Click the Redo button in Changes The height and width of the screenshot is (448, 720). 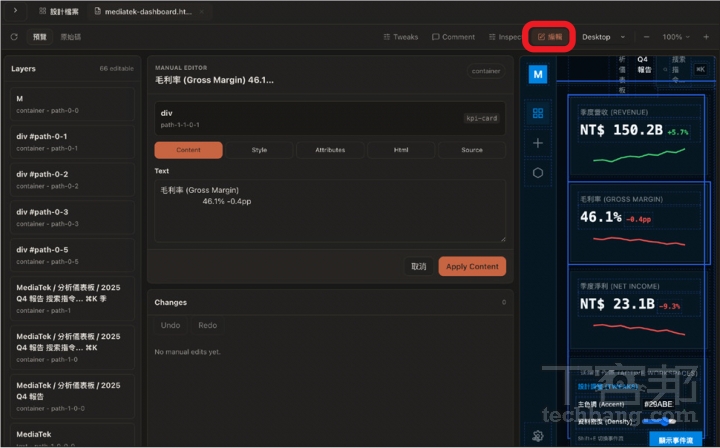[x=208, y=325]
